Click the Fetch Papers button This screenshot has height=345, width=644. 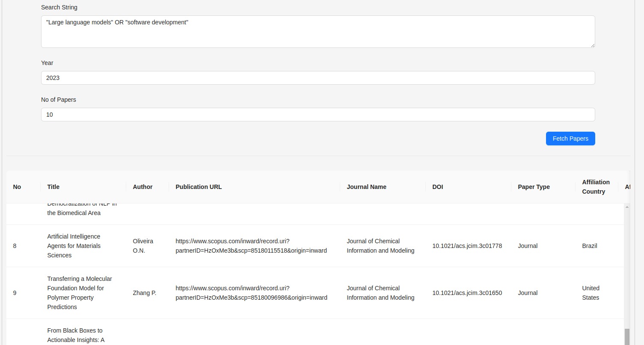click(x=570, y=139)
